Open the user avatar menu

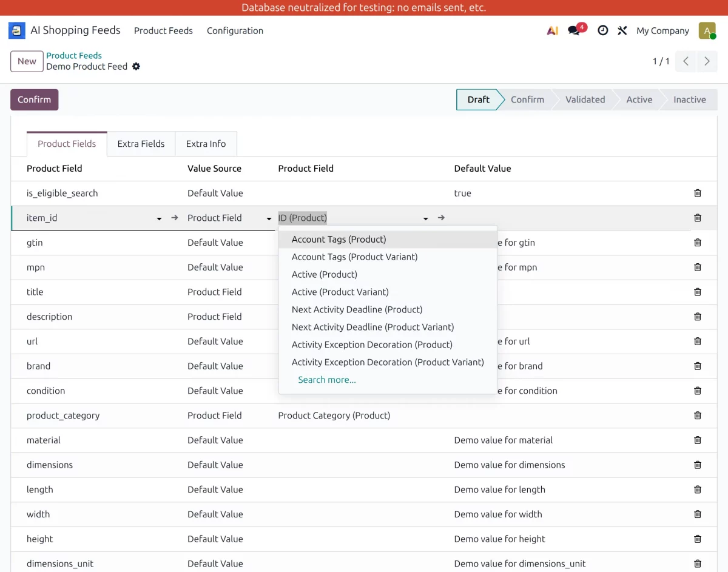click(x=707, y=30)
